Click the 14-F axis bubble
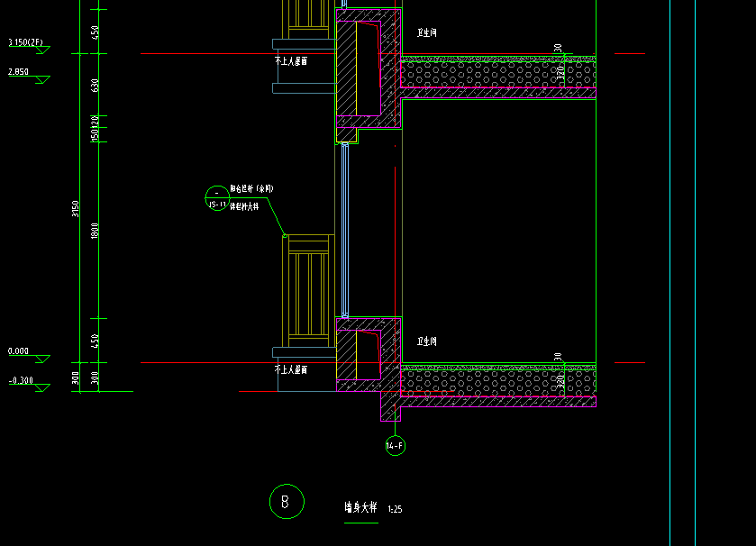Image resolution: width=756 pixels, height=546 pixels. pyautogui.click(x=396, y=446)
